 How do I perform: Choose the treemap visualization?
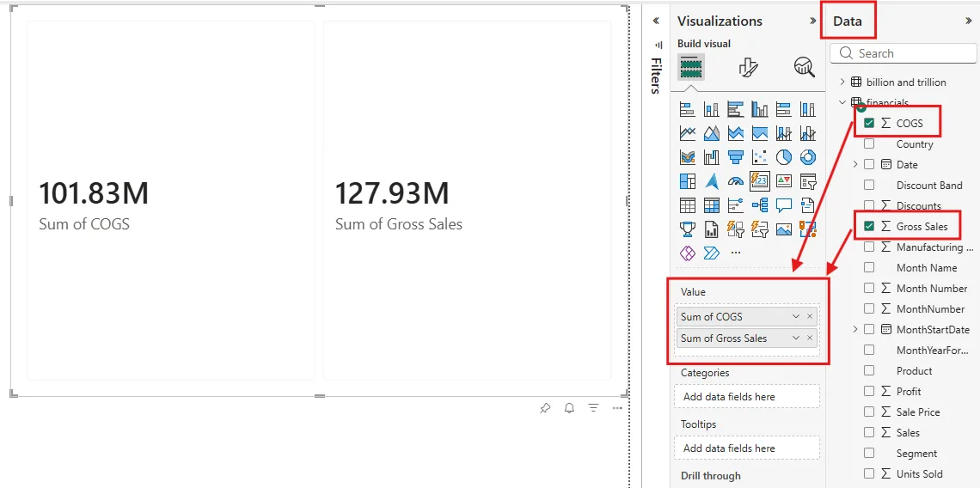(x=688, y=181)
